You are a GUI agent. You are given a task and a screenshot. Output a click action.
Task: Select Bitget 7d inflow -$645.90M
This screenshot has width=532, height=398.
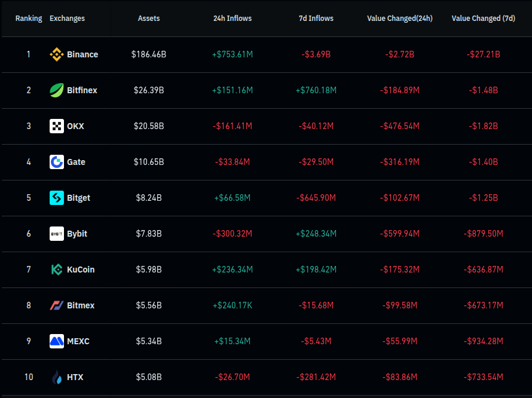(316, 198)
